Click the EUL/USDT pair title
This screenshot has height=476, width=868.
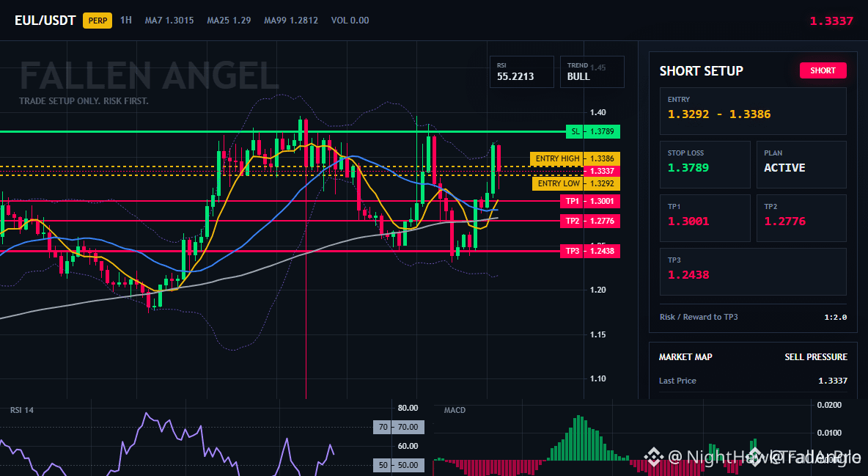[45, 21]
